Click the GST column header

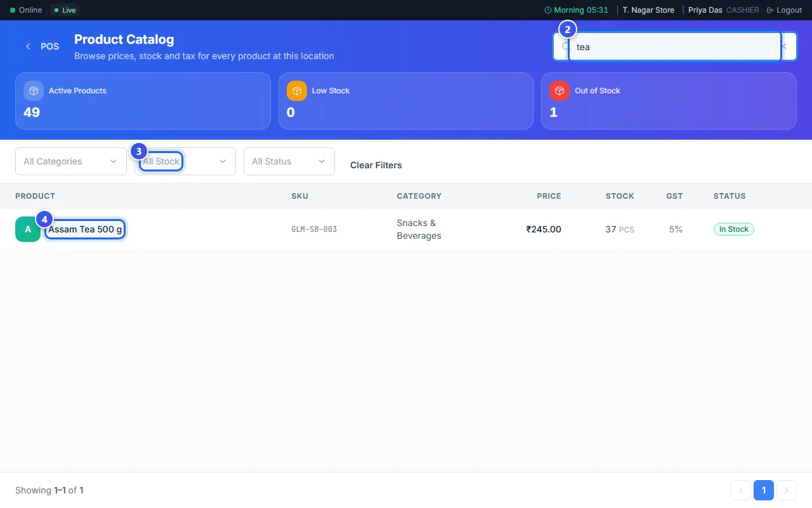pos(674,196)
